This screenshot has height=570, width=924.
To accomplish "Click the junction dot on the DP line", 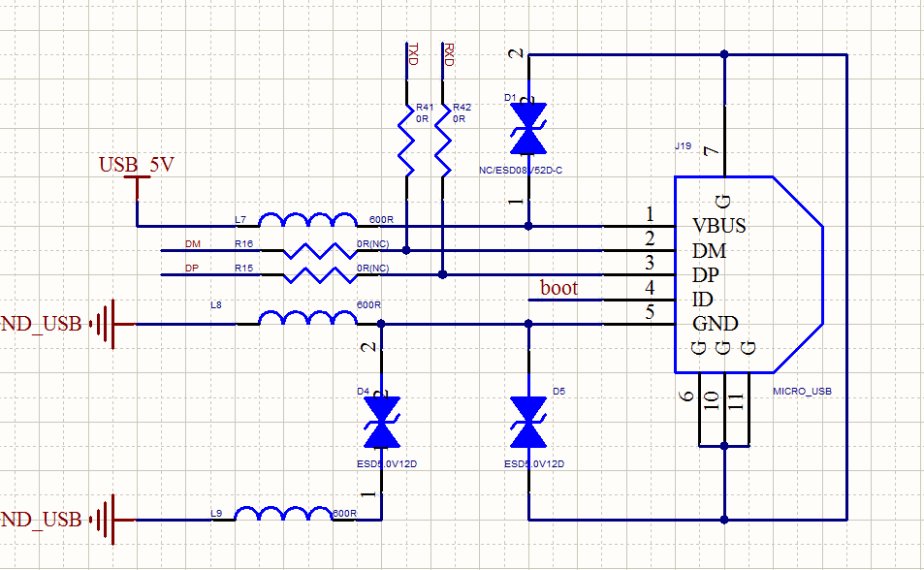I will click(442, 274).
